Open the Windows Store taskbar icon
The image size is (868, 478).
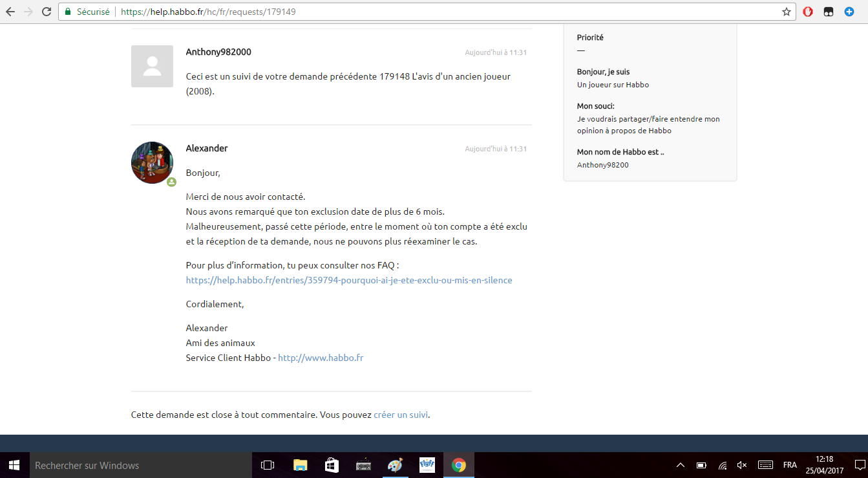(332, 465)
